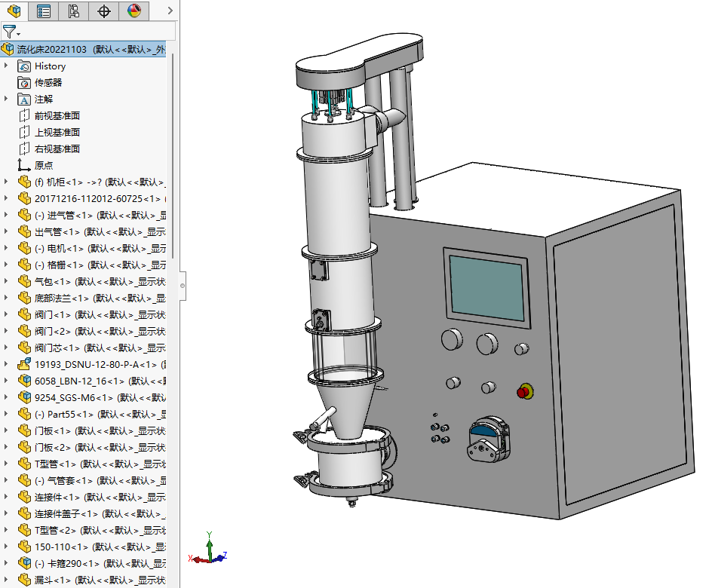Click the 阀门<2> component icon
This screenshot has height=588, width=712.
[24, 331]
